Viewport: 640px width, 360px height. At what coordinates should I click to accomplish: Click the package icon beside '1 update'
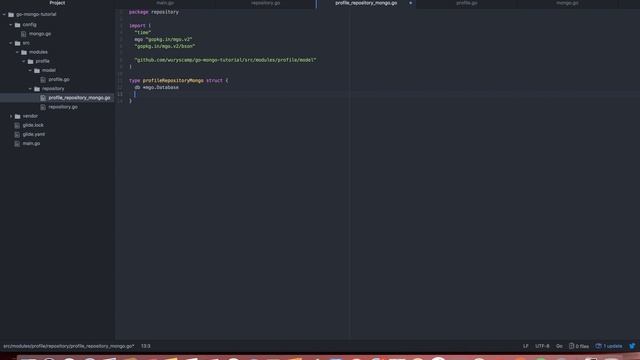[598, 346]
